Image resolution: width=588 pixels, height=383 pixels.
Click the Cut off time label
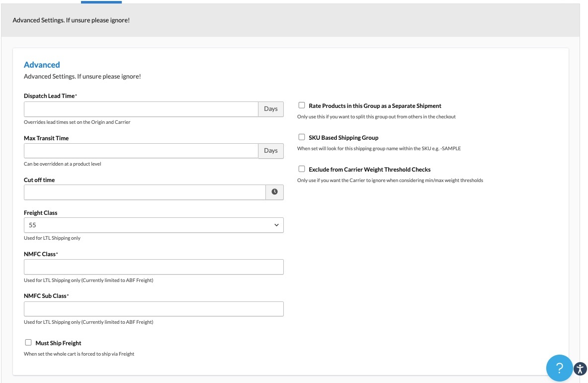point(39,180)
